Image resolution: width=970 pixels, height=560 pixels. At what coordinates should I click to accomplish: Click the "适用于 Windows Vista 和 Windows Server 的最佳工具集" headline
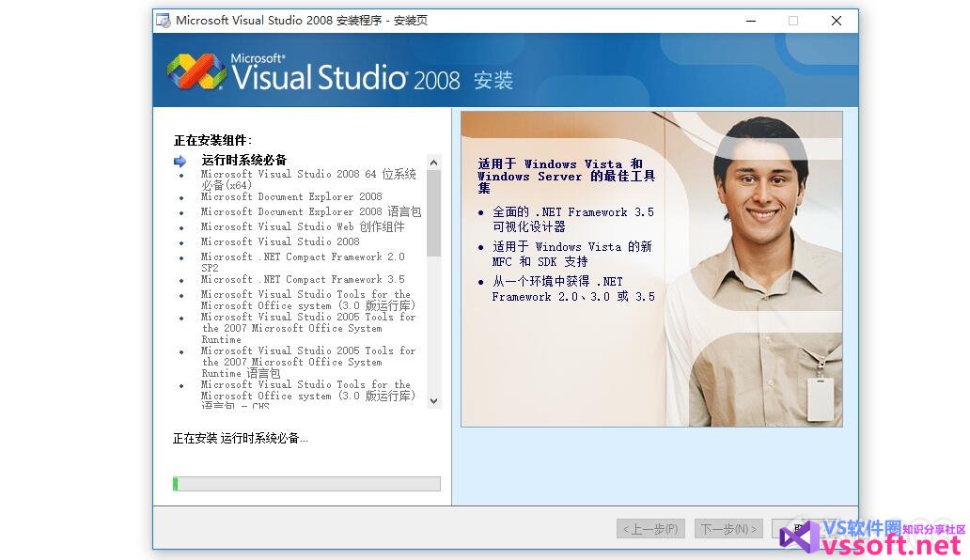coord(566,176)
